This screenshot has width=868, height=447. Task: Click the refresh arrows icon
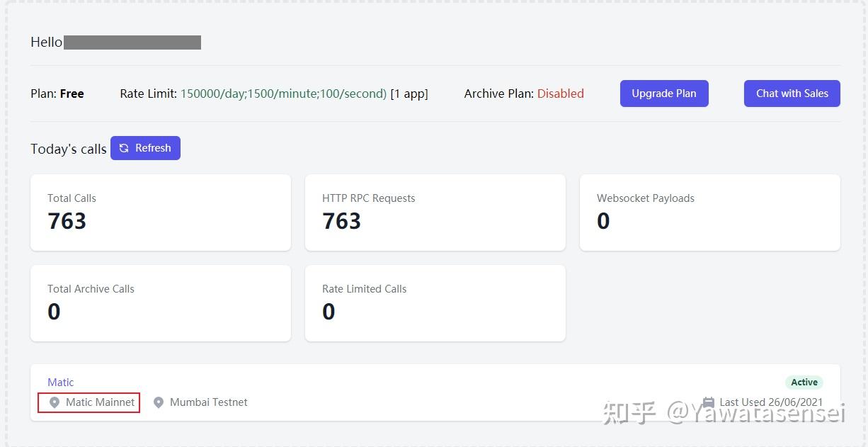click(124, 148)
